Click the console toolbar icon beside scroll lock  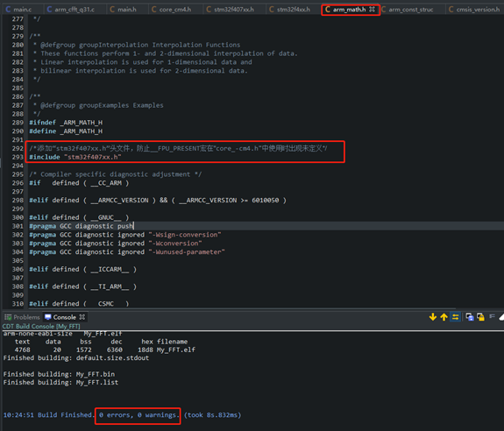pyautogui.click(x=492, y=316)
